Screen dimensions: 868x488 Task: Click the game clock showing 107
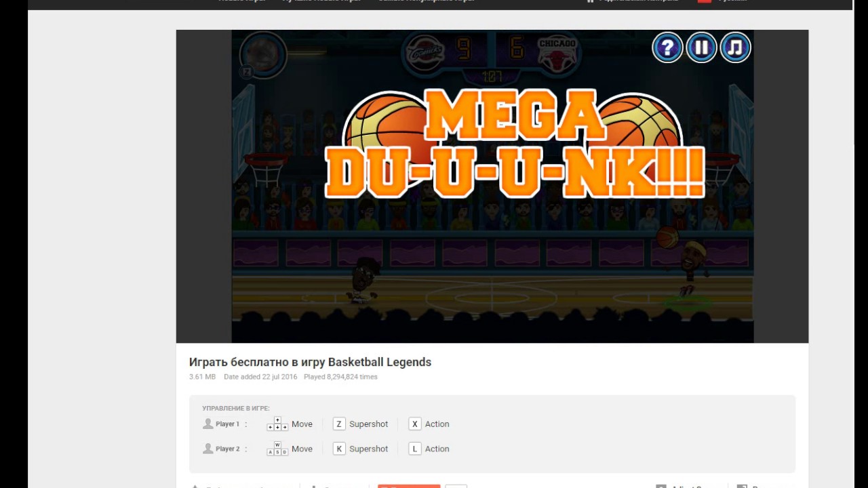click(x=492, y=76)
